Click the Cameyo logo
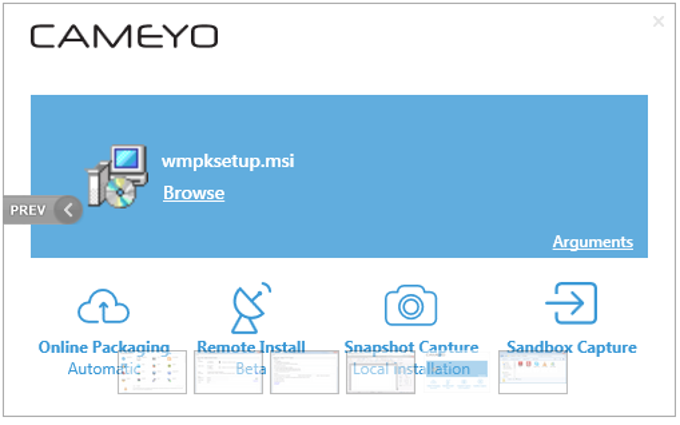 (124, 36)
